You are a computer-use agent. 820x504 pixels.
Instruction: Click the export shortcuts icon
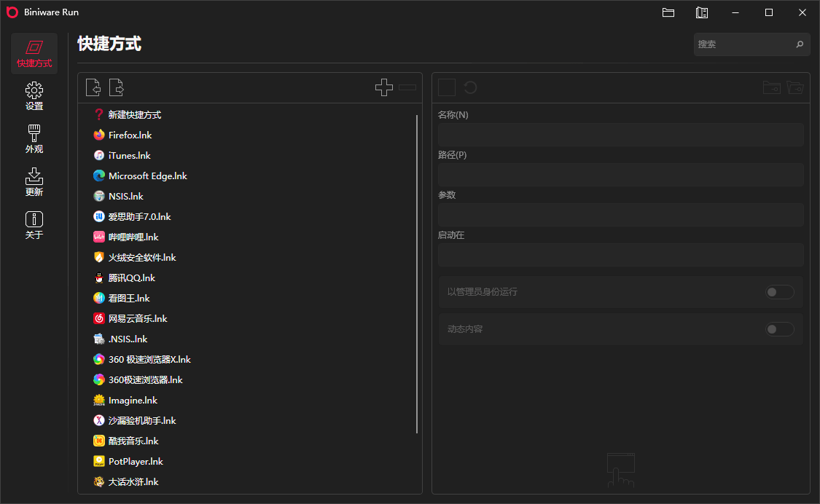click(117, 87)
